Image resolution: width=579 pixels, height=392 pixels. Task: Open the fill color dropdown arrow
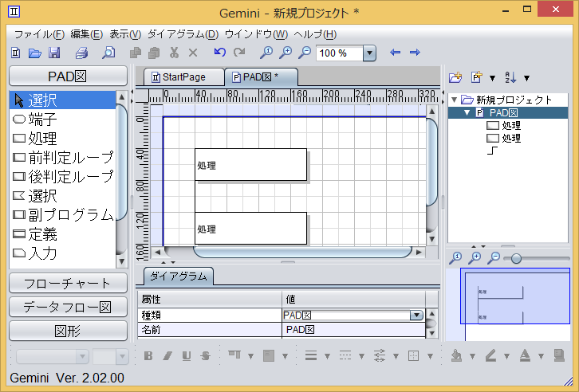pos(472,356)
